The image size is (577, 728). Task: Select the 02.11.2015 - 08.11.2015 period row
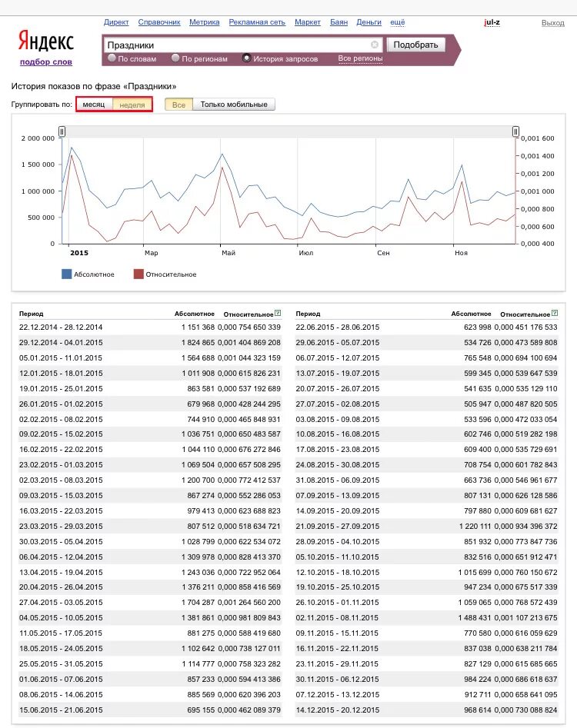[x=426, y=618]
